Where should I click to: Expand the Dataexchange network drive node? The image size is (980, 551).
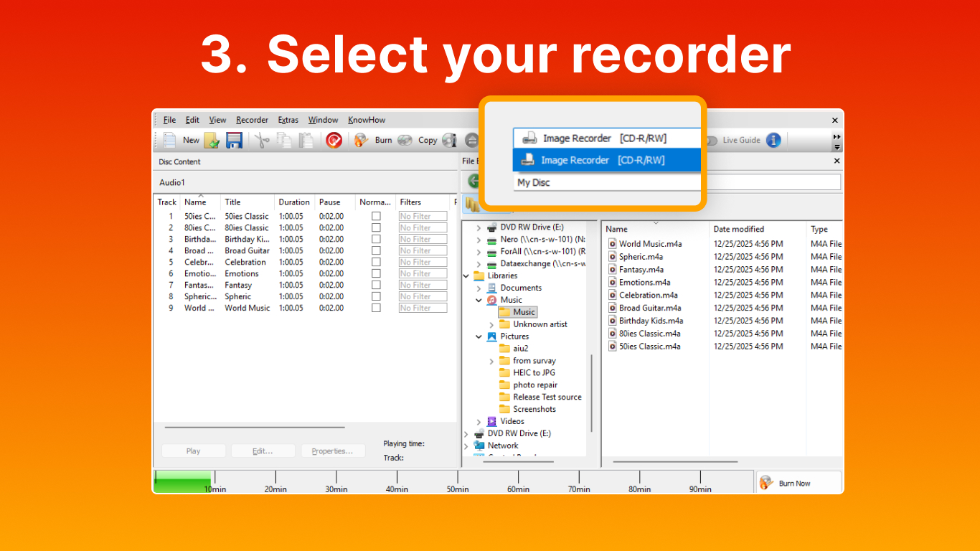click(479, 264)
